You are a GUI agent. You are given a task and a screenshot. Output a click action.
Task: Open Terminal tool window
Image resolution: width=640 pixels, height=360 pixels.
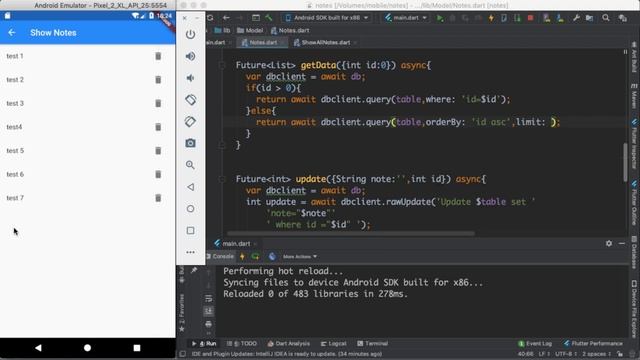coord(372,344)
